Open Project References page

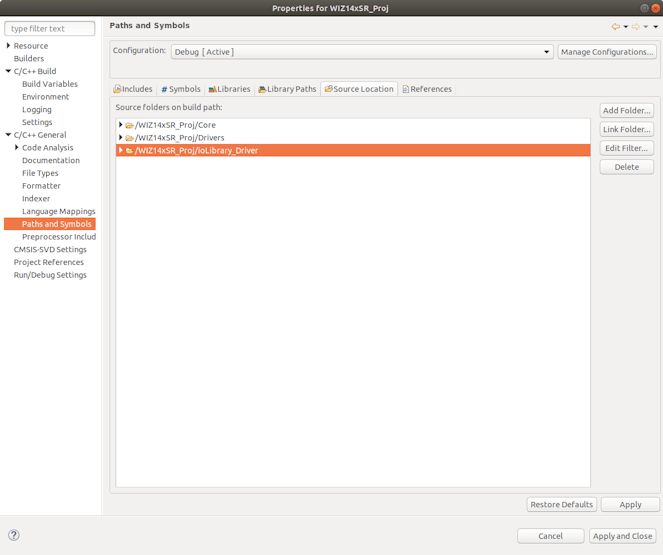[x=49, y=262]
